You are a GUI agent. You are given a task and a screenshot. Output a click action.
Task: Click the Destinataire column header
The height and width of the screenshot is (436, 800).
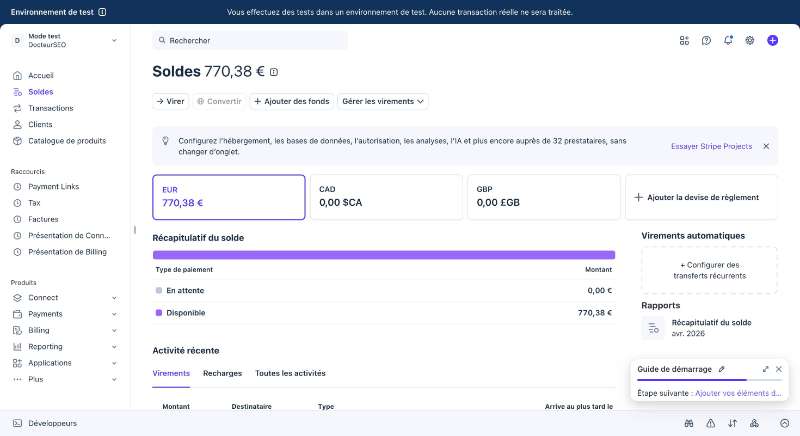[252, 406]
